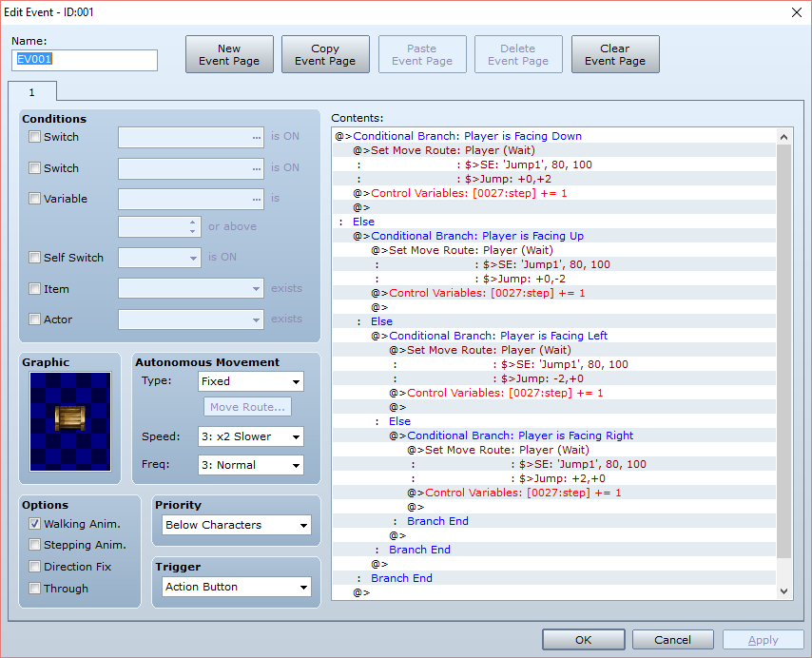Select event page tab 1
812x658 pixels.
tap(32, 92)
